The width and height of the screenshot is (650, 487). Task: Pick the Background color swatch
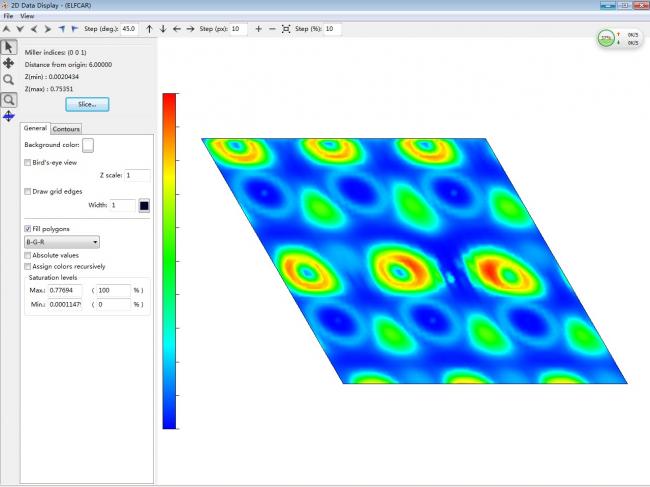[x=88, y=146]
